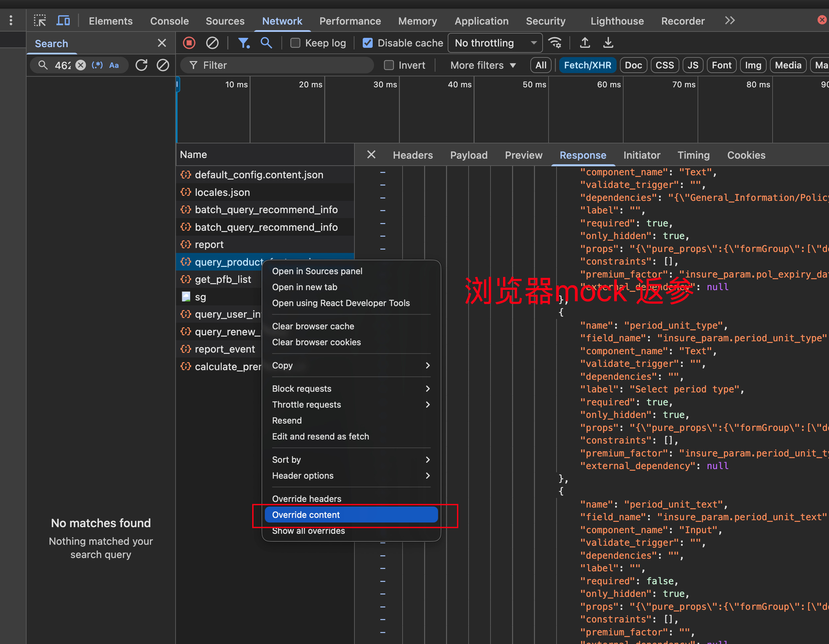This screenshot has height=644, width=829.
Task: Close the Search panel
Action: pyautogui.click(x=162, y=43)
